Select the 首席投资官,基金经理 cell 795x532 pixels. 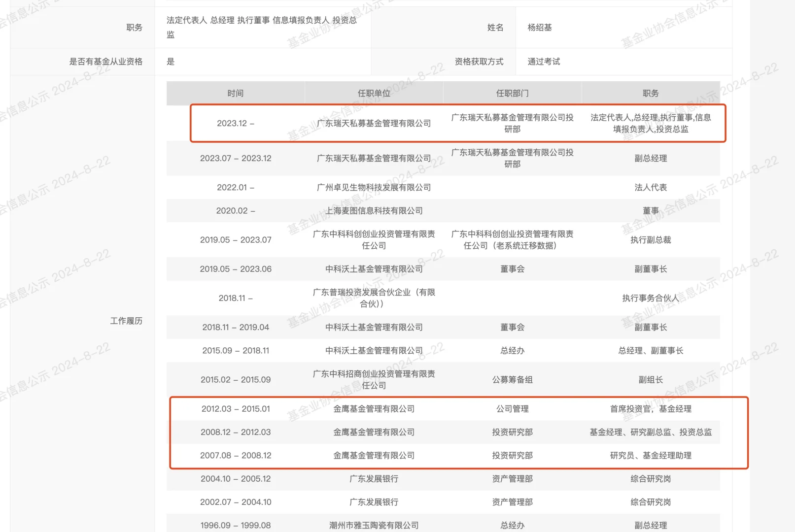pos(651,409)
